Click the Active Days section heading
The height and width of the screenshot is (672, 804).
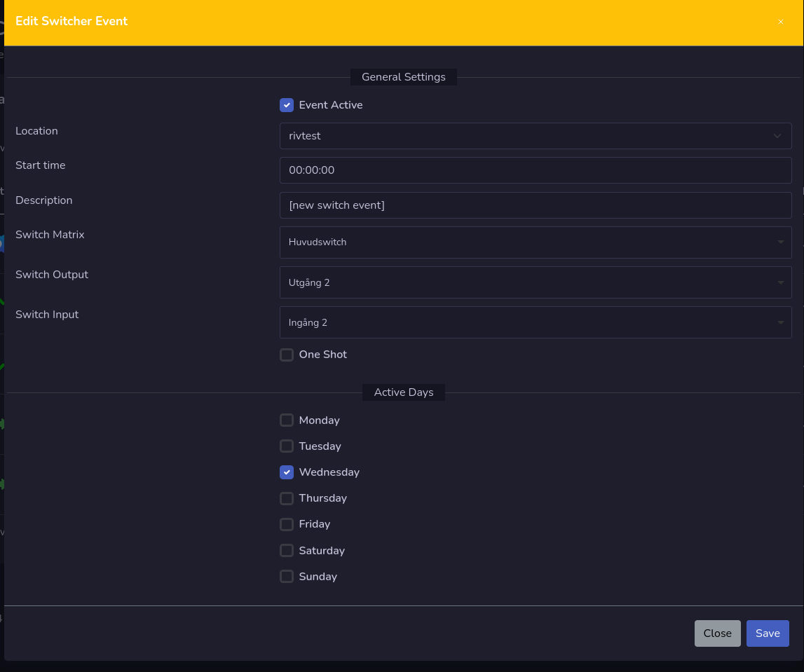point(404,392)
